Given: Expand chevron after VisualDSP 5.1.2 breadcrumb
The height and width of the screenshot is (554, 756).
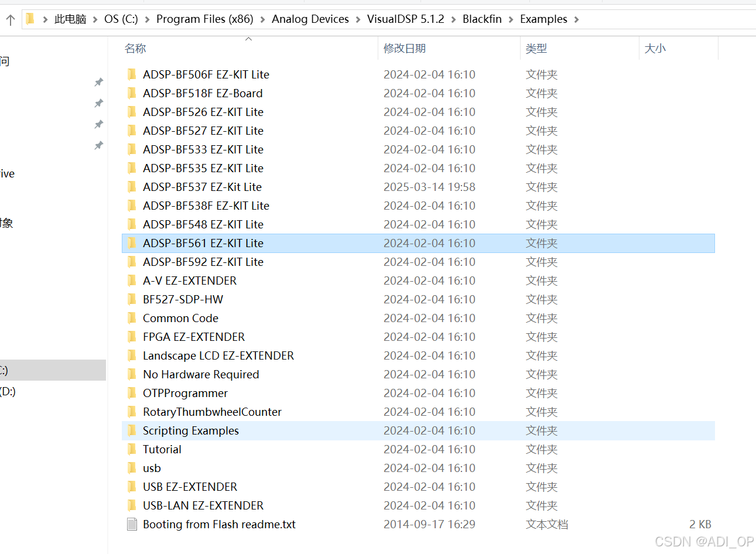Looking at the screenshot, I should [453, 19].
